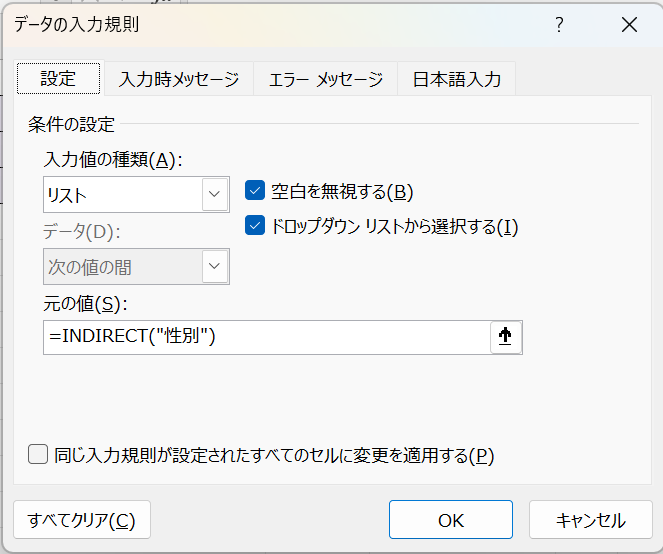Click the データ dropdown arrow
This screenshot has width=663, height=554.
(x=215, y=267)
